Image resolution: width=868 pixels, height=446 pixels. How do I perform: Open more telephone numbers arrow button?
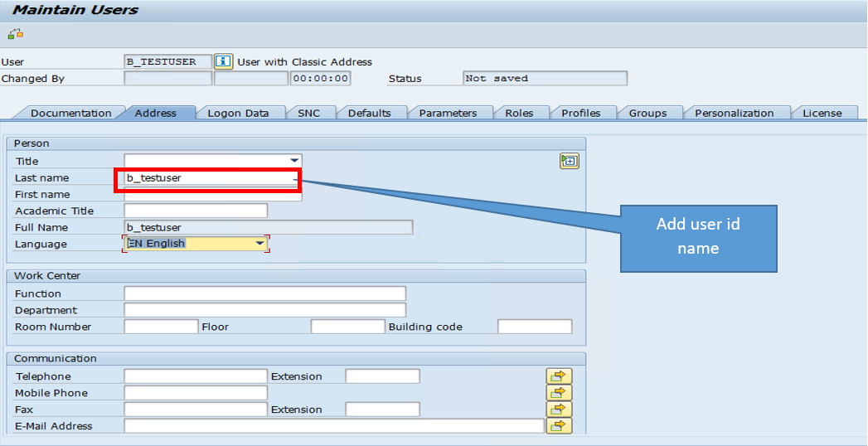[559, 376]
